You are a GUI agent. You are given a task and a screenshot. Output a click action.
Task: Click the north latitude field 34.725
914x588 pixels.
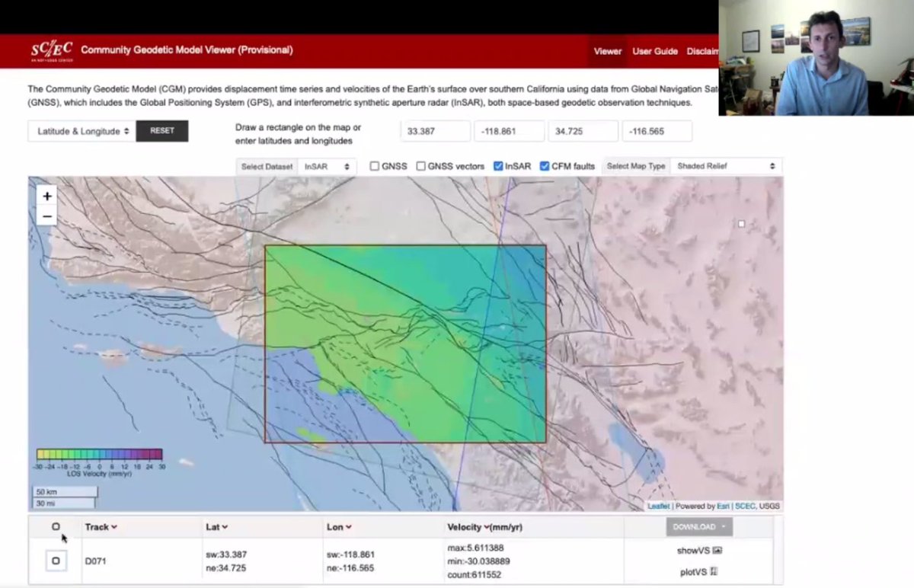583,131
